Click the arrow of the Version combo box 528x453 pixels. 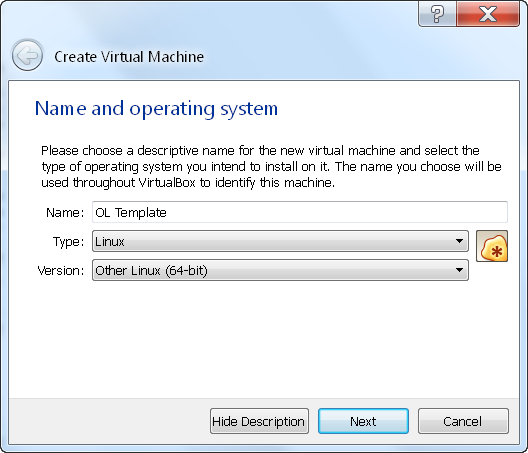(459, 270)
